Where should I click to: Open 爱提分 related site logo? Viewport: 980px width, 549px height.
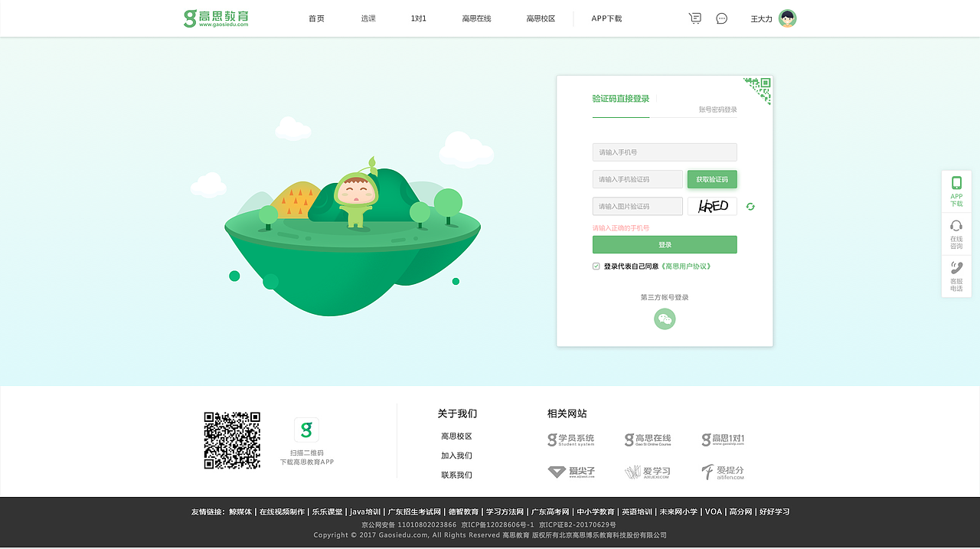click(723, 472)
